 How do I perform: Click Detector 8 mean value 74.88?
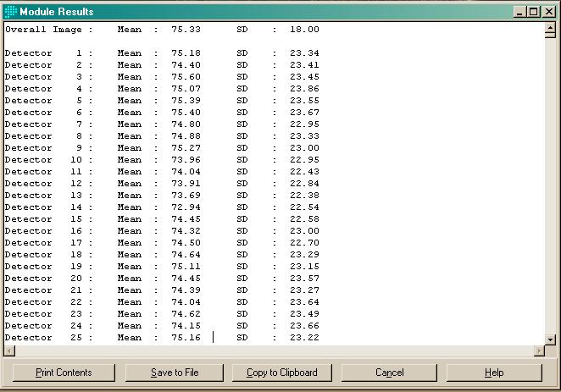click(186, 135)
